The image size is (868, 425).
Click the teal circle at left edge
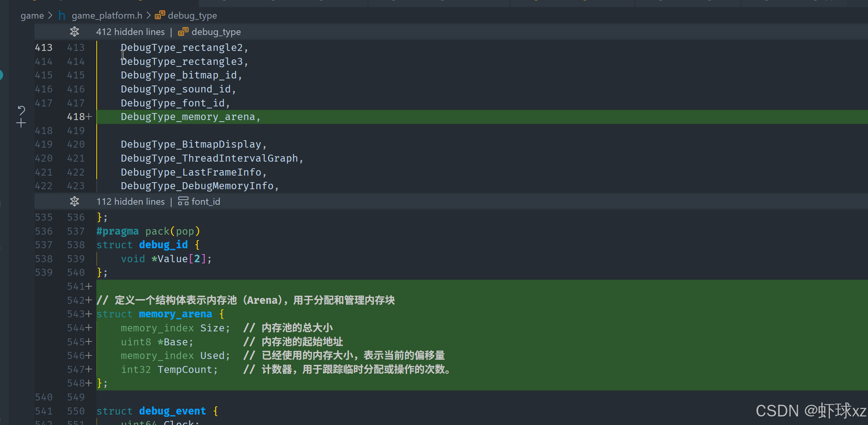tap(1, 75)
